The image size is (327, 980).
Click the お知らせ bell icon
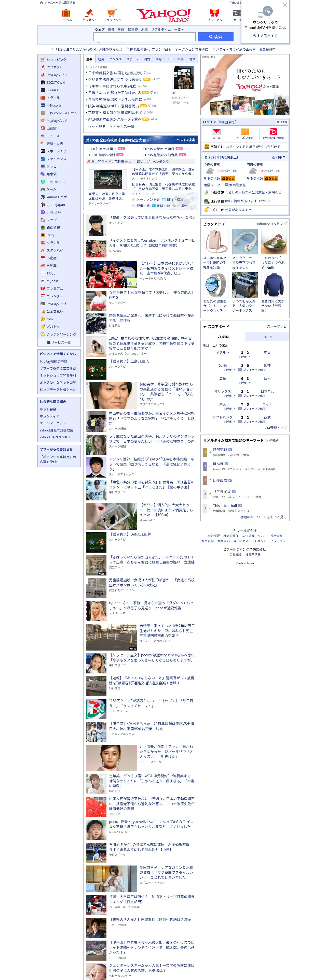point(206,210)
